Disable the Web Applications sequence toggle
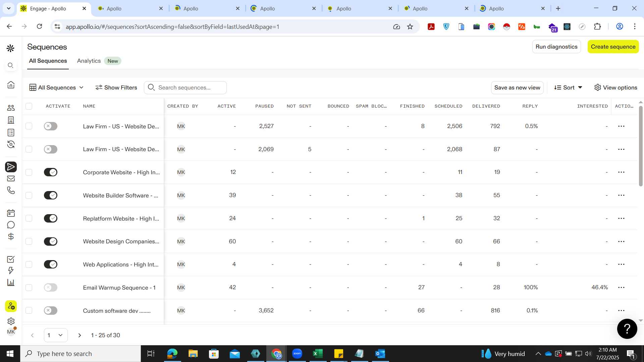 [x=51, y=264]
